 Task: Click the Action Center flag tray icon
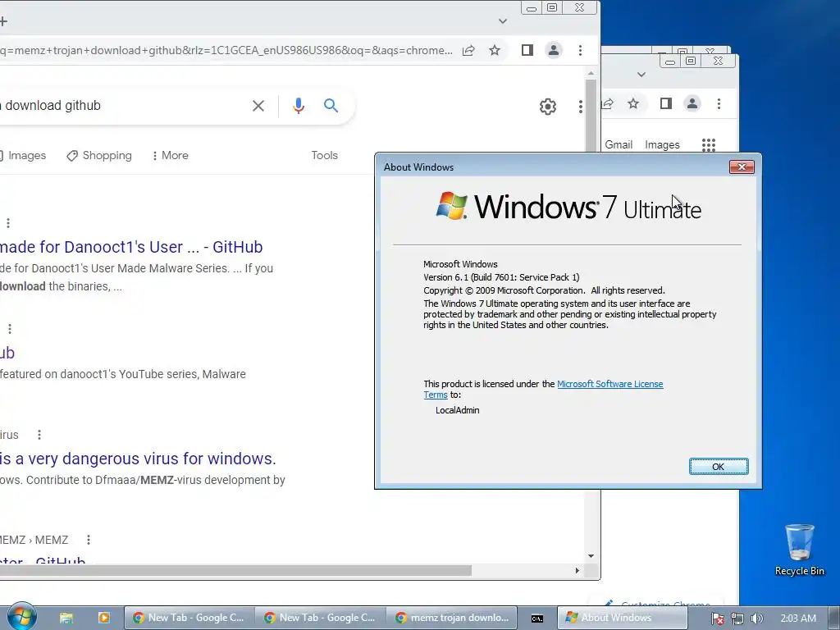717,619
